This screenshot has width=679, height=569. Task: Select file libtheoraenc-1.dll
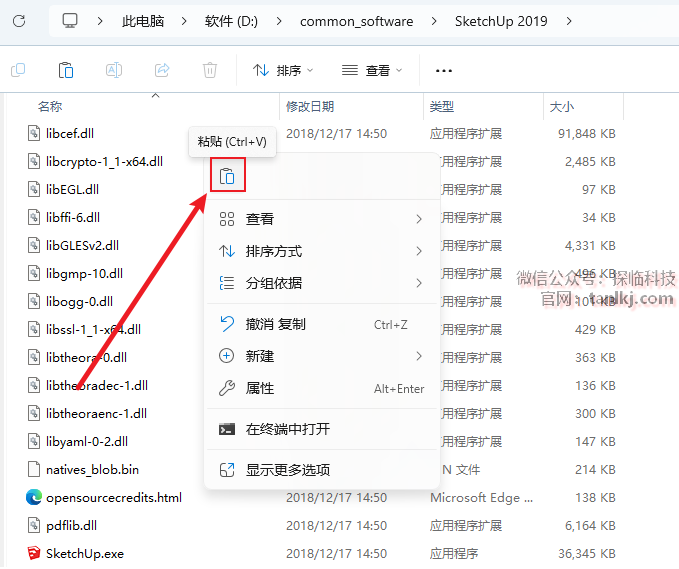[x=96, y=414]
